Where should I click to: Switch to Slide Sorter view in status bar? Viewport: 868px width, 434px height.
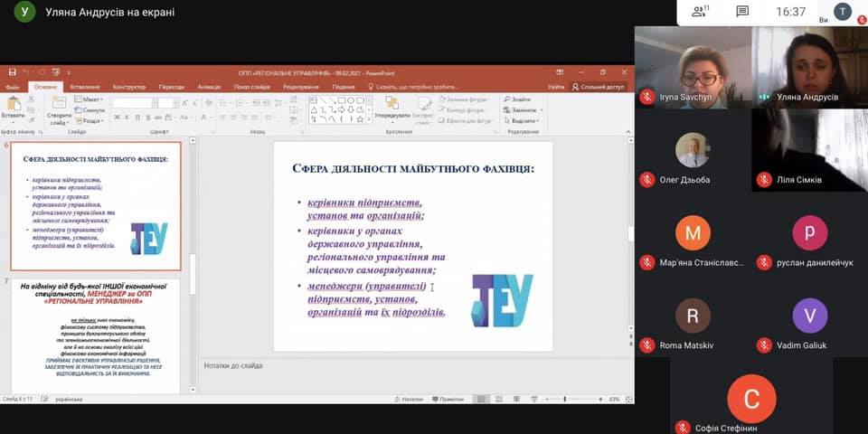tap(499, 399)
